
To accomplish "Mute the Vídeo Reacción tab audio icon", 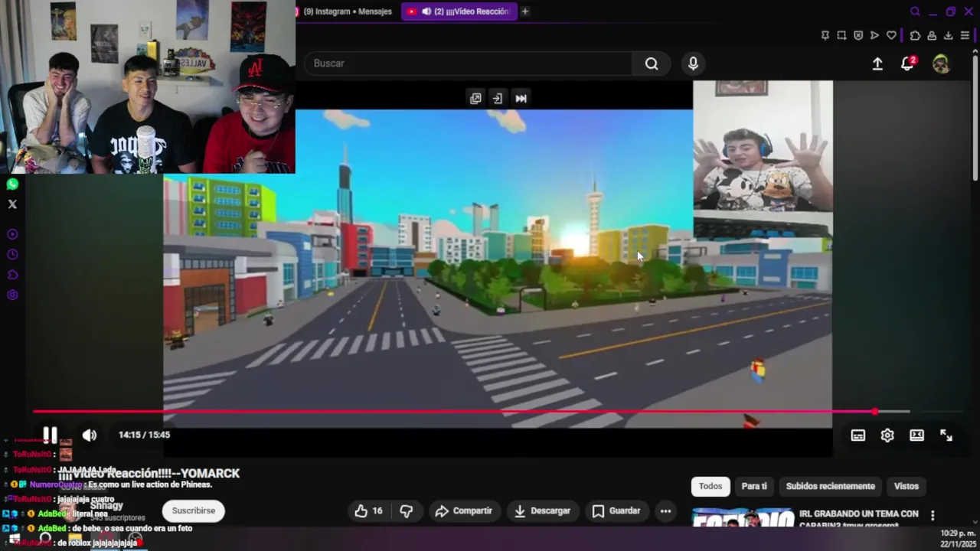I will click(x=426, y=11).
